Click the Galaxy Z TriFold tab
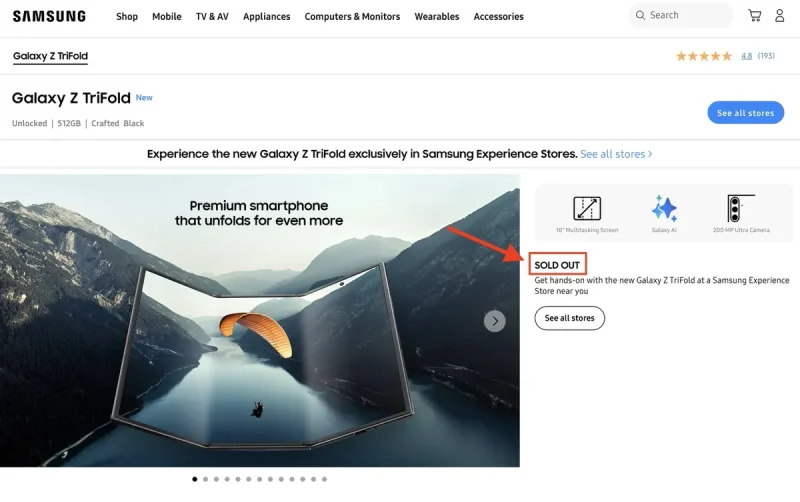This screenshot has height=502, width=800. coord(50,57)
